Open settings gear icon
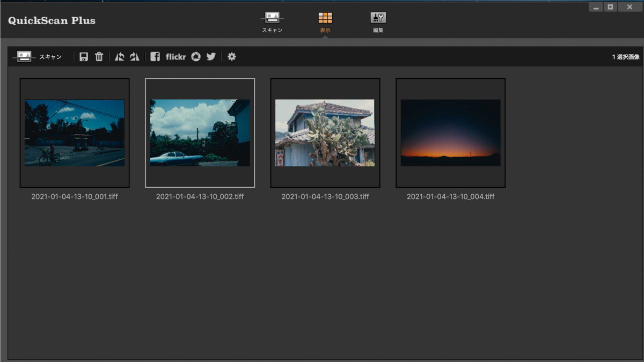The image size is (644, 362). tap(232, 57)
